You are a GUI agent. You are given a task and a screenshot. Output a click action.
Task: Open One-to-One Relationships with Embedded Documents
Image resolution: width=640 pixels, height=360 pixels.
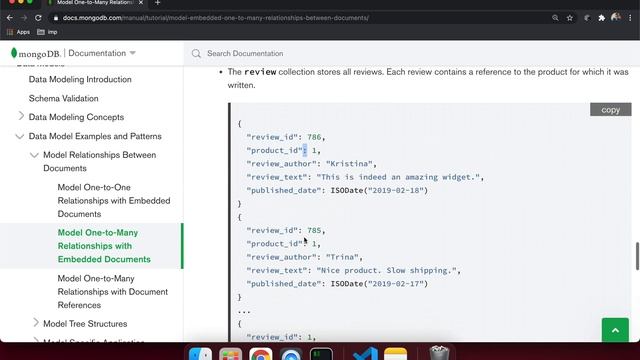pos(114,200)
